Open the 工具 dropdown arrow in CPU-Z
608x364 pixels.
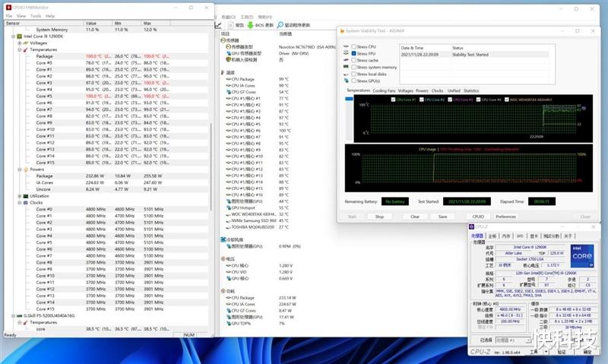click(546, 352)
